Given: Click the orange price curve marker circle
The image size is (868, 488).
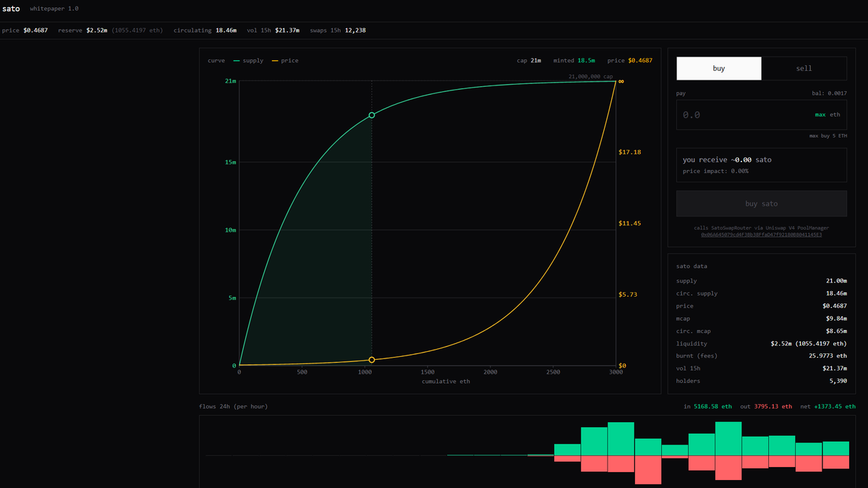Looking at the screenshot, I should click(x=372, y=360).
